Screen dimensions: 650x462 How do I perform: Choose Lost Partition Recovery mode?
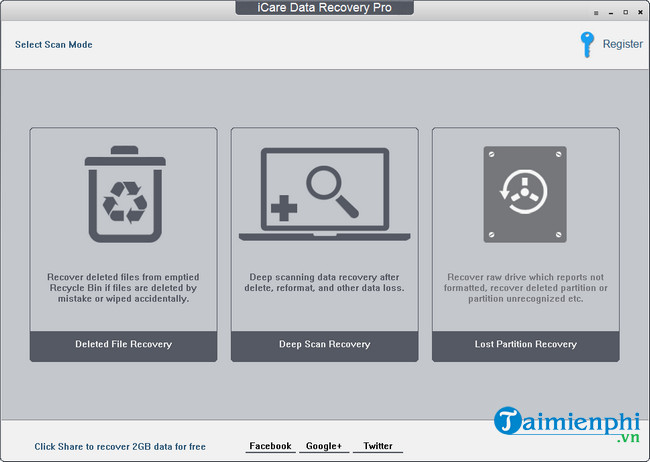[525, 344]
